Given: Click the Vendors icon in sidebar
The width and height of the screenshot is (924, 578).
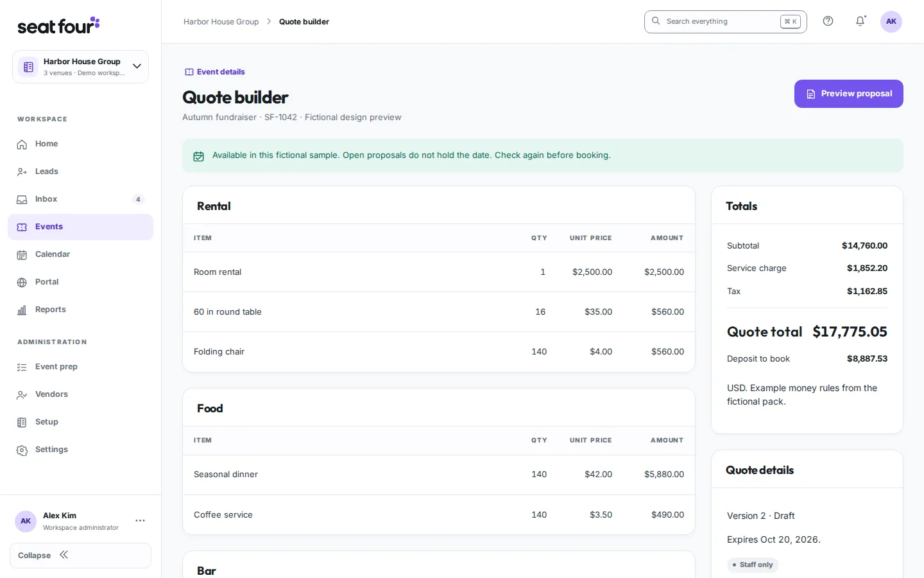Looking at the screenshot, I should pyautogui.click(x=22, y=395).
